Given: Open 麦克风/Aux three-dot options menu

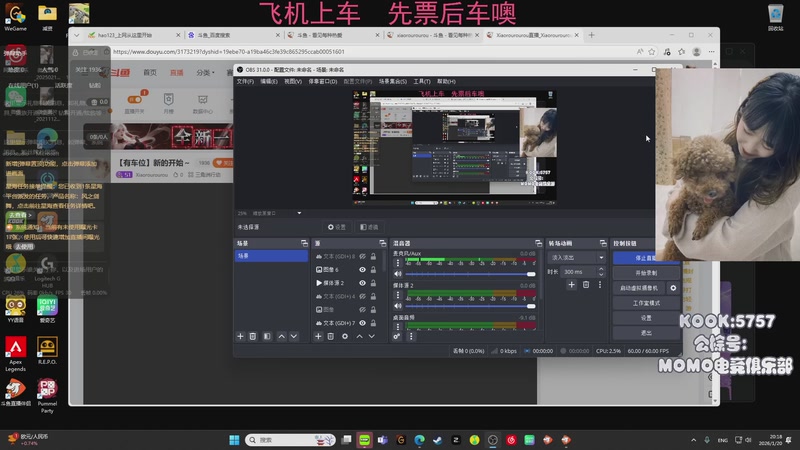Looking at the screenshot, I should [x=398, y=263].
